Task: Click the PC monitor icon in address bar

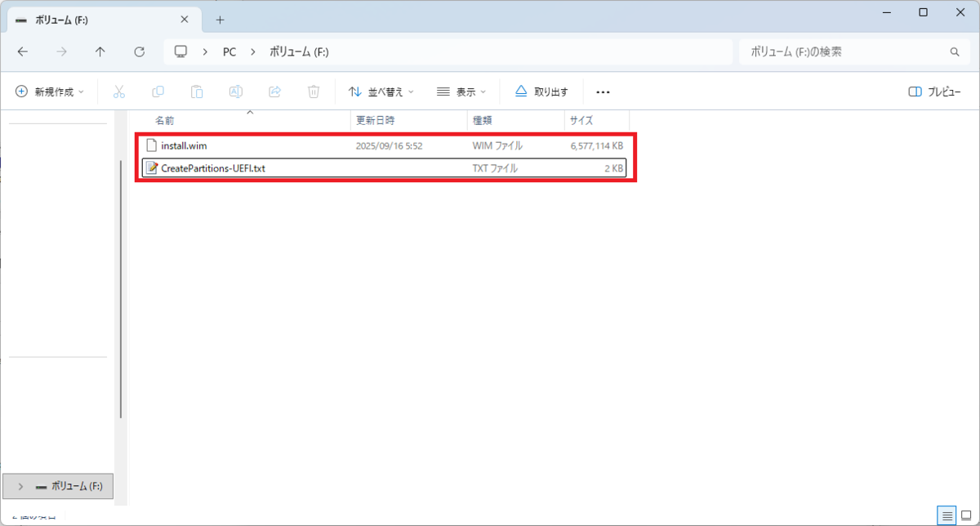Action: [180, 51]
